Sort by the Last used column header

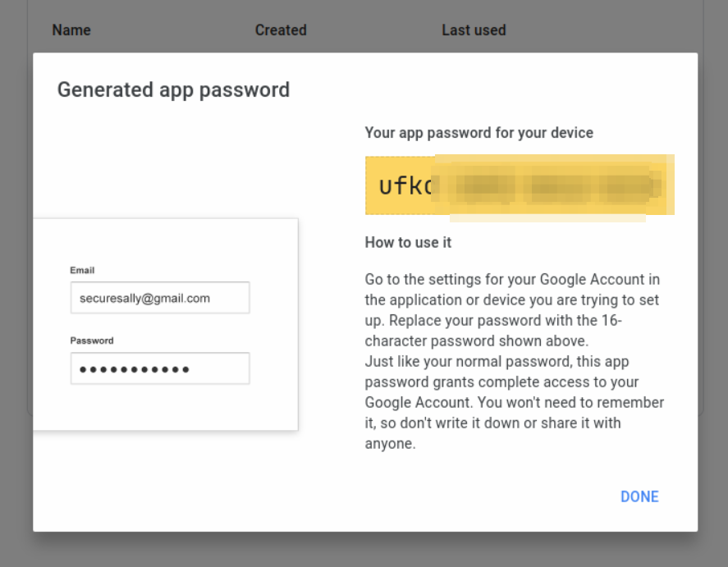pyautogui.click(x=474, y=30)
